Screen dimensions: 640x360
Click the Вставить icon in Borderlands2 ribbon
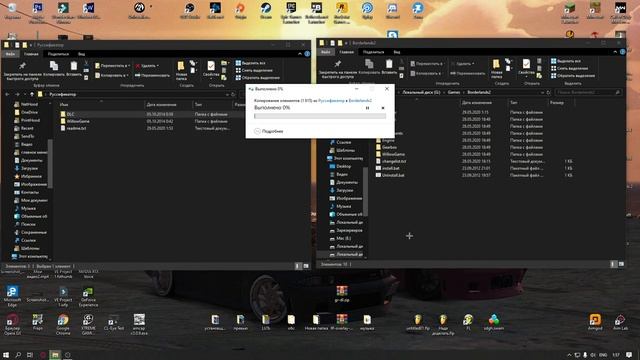click(389, 64)
